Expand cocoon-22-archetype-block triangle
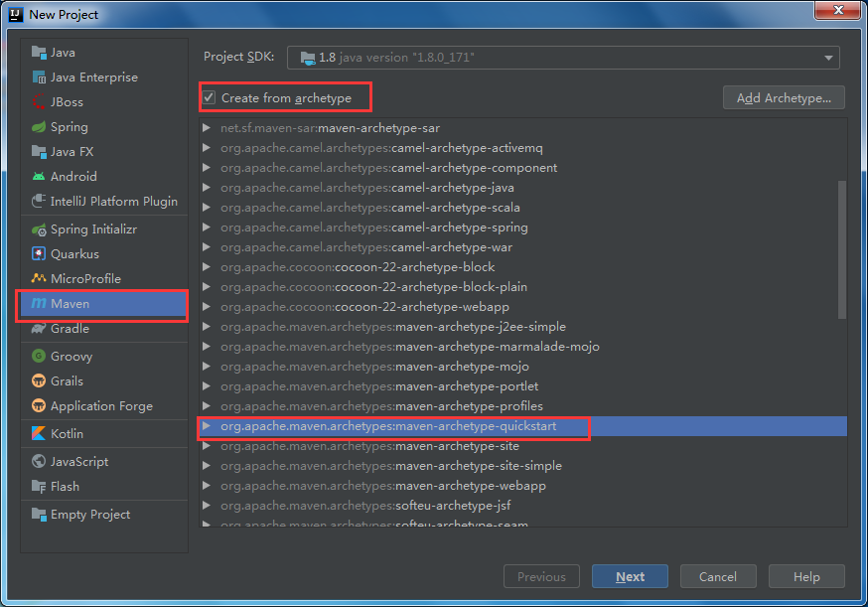The image size is (868, 607). [207, 267]
